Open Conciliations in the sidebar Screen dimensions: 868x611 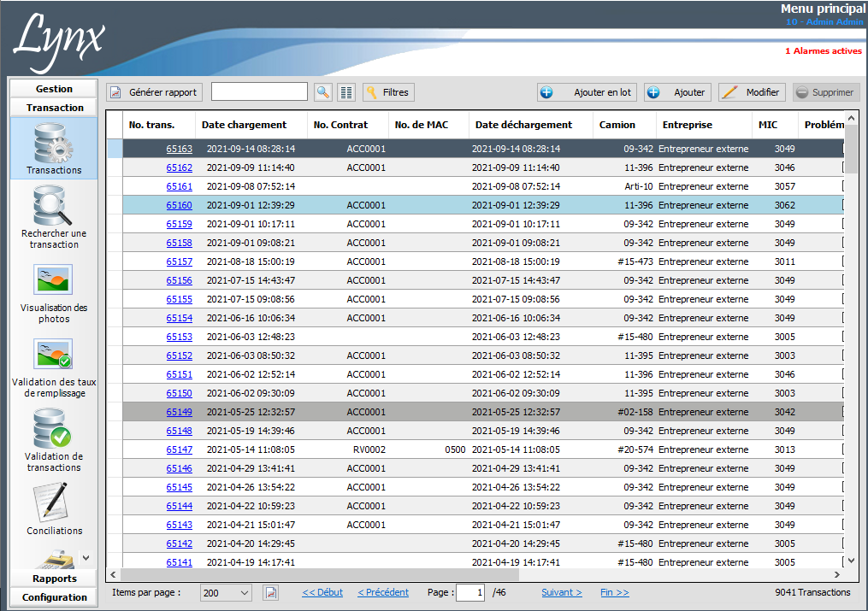click(54, 508)
